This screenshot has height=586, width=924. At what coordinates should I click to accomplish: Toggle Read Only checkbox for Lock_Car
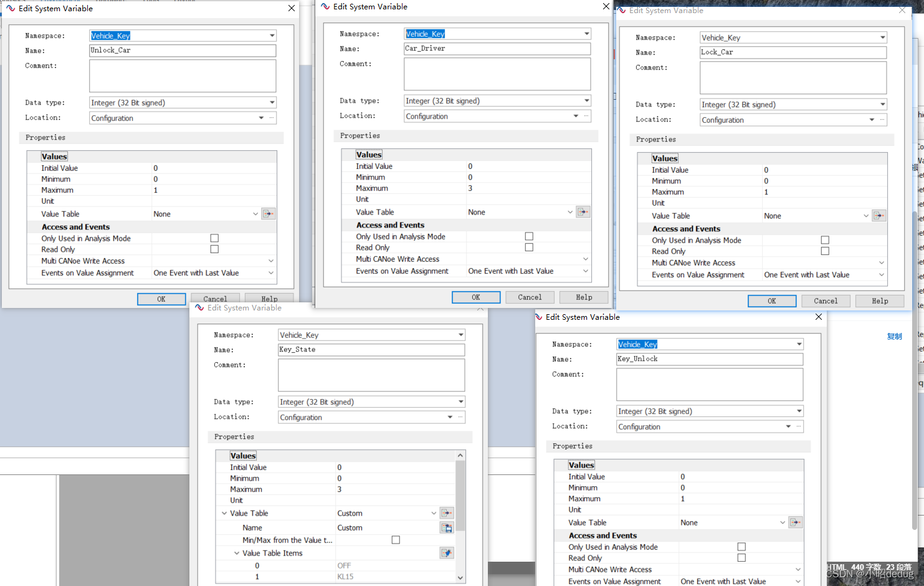(825, 251)
